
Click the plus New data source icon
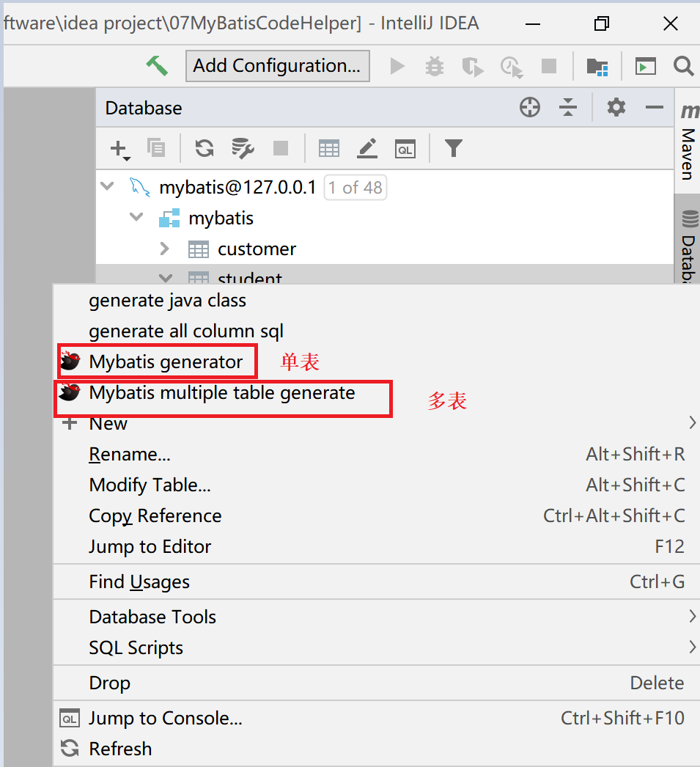tap(119, 149)
